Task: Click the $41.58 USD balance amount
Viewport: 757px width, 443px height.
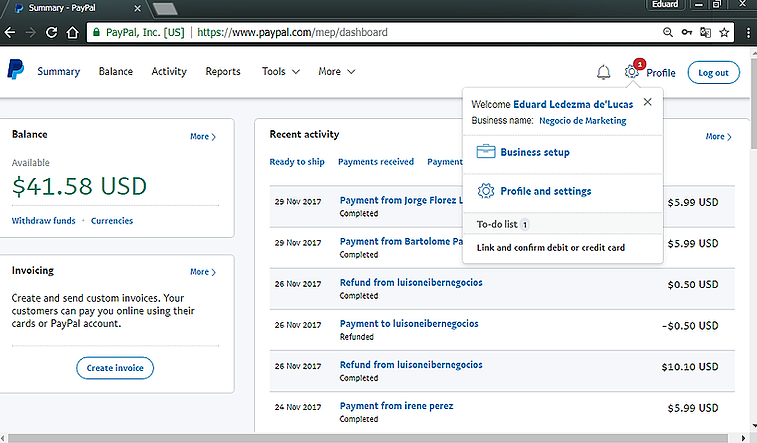Action: (x=79, y=186)
